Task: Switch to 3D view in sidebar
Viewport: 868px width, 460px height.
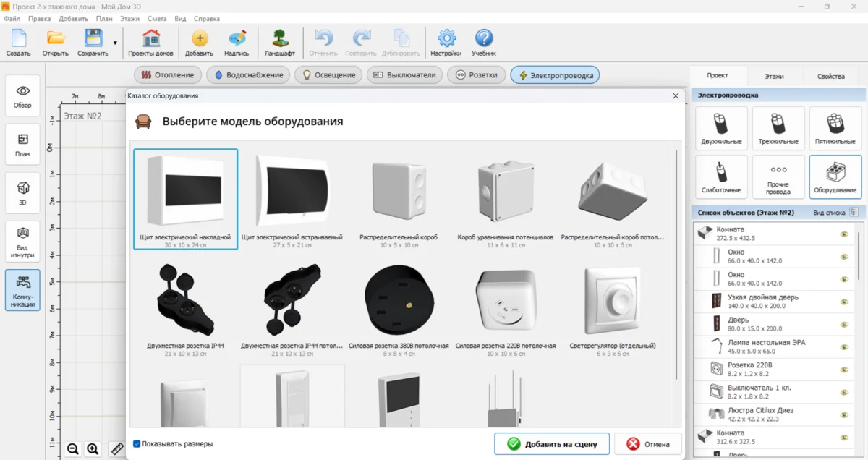Action: [22, 192]
